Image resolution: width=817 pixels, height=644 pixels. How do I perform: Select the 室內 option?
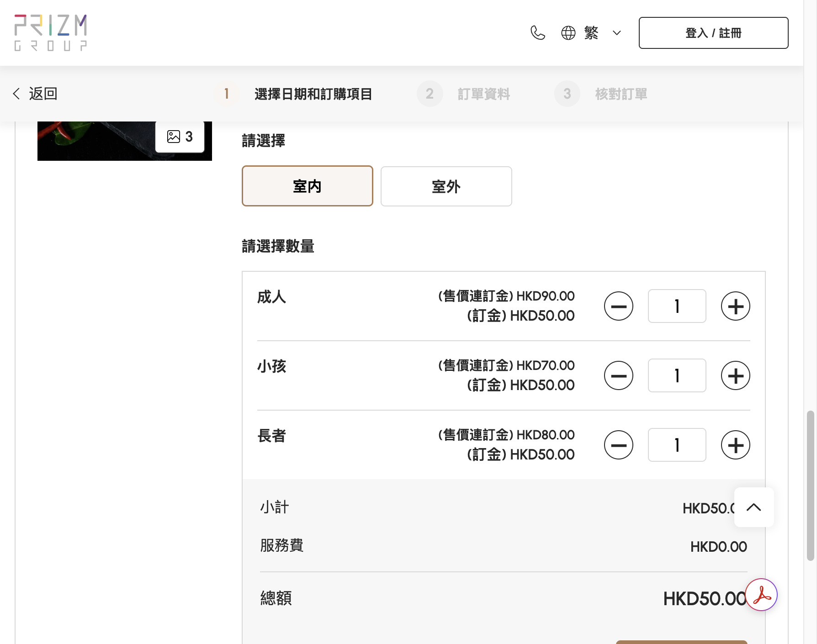click(x=308, y=186)
